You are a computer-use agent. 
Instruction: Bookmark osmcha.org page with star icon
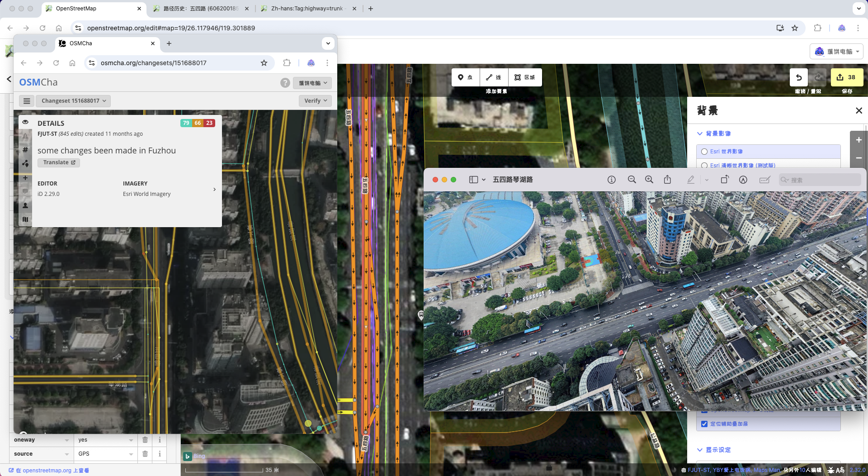[264, 63]
